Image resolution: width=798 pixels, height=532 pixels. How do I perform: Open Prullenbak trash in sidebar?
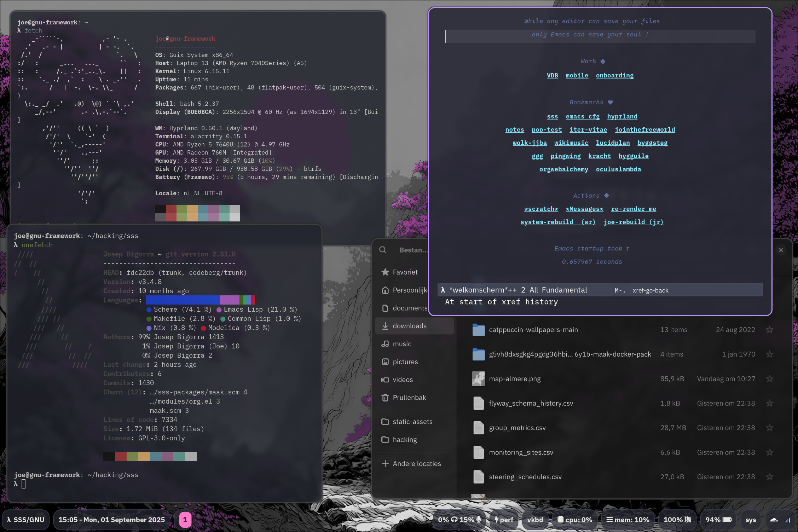415,398
